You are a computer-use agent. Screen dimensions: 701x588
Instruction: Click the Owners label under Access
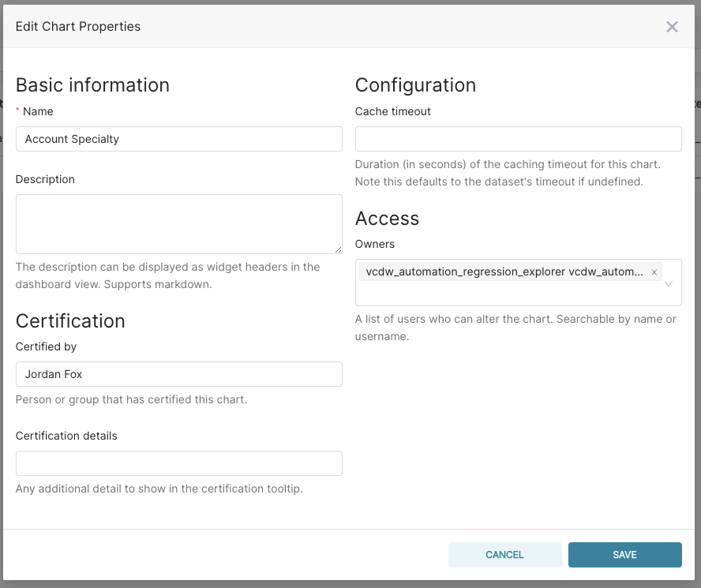pyautogui.click(x=375, y=245)
